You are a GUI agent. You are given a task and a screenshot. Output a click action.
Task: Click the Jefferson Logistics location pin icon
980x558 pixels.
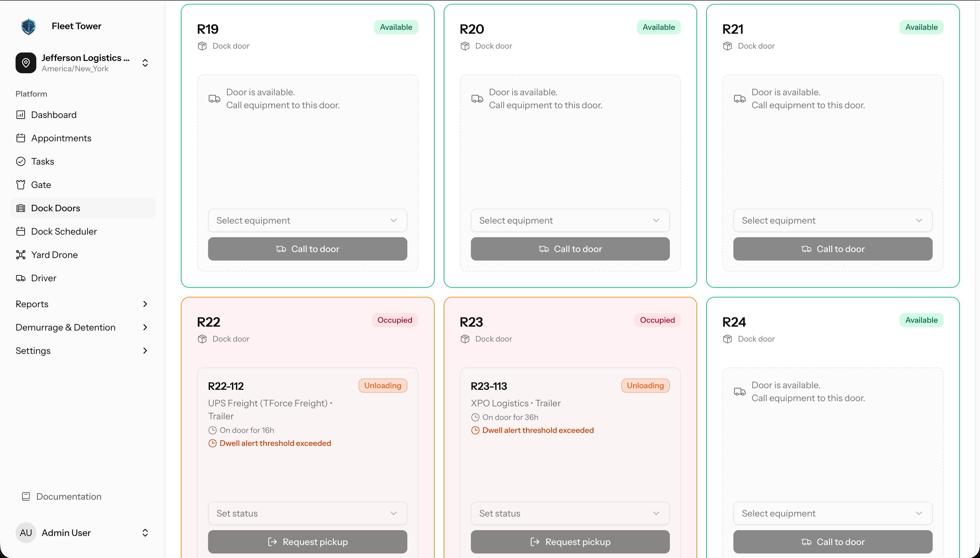26,63
